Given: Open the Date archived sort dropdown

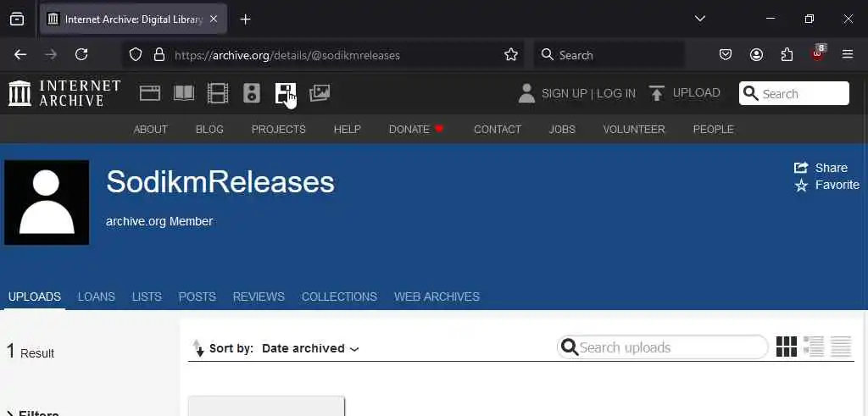Looking at the screenshot, I should (310, 348).
